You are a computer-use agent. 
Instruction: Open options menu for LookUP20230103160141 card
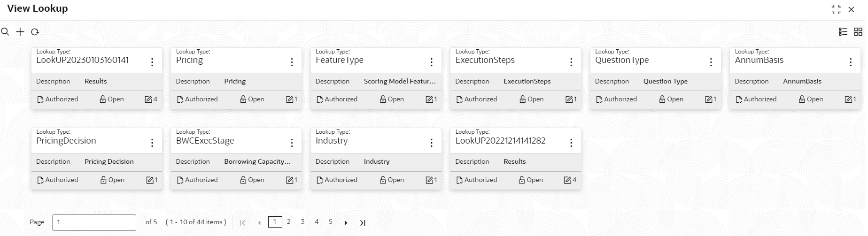152,62
